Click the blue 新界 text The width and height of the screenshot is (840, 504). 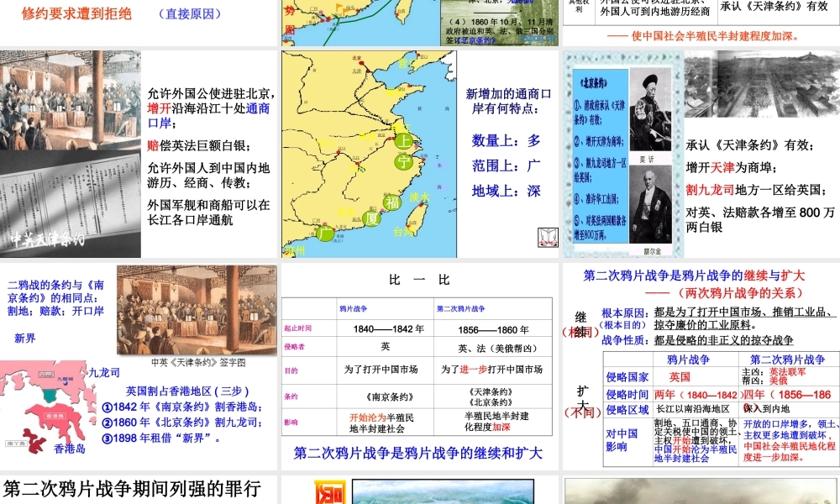(25, 339)
